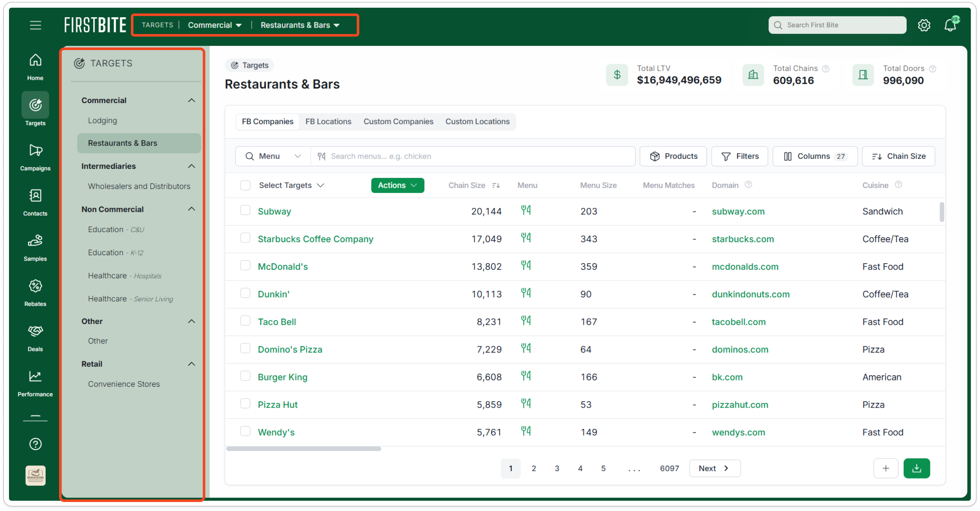Open Dunkin' menu fork icon
Screen dimensions: 980x511
[526, 293]
